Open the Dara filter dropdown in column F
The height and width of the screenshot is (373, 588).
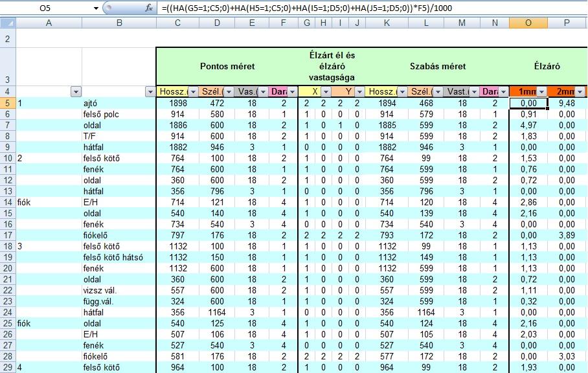(293, 92)
